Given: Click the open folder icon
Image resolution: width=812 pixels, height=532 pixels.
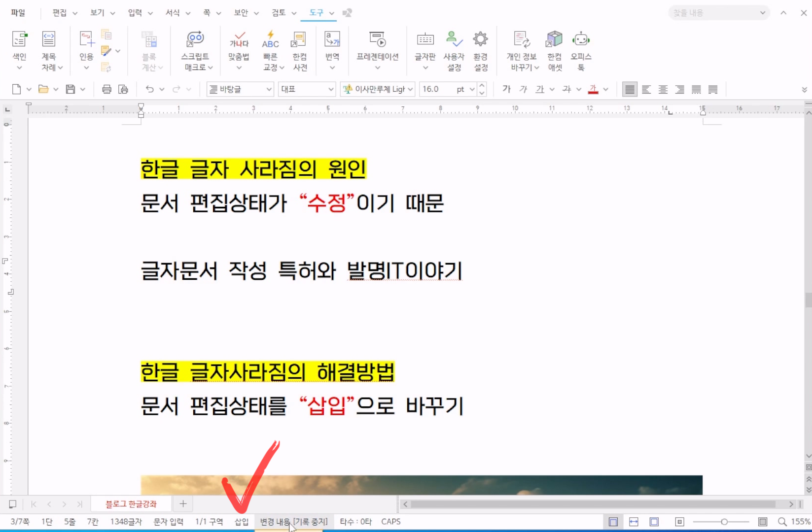Looking at the screenshot, I should [x=43, y=89].
